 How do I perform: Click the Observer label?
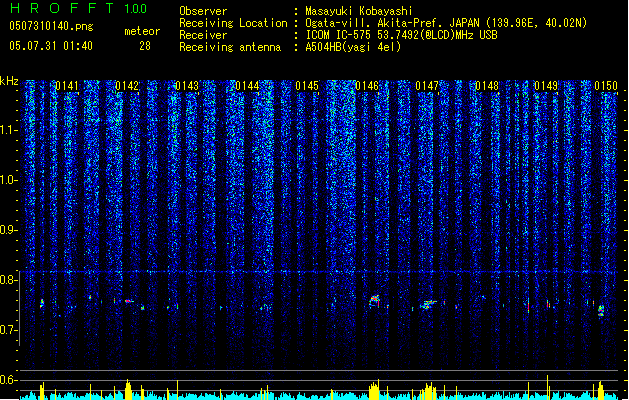tap(203, 11)
